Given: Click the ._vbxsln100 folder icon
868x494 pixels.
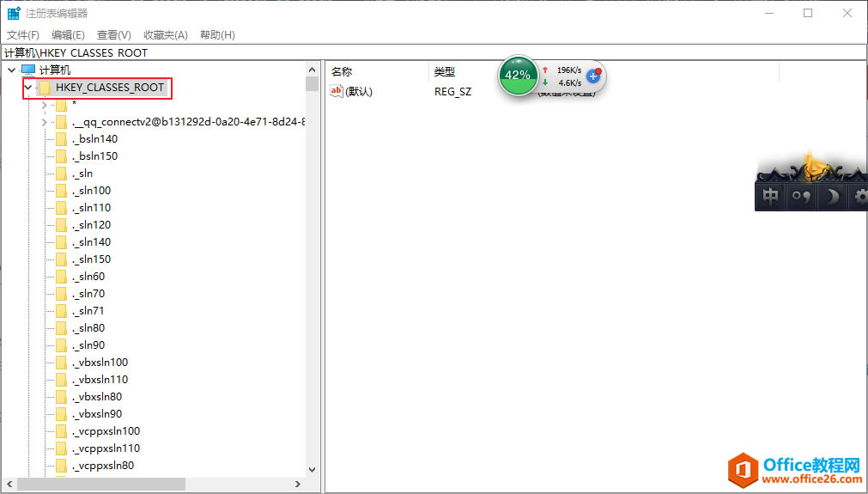Looking at the screenshot, I should tap(62, 363).
